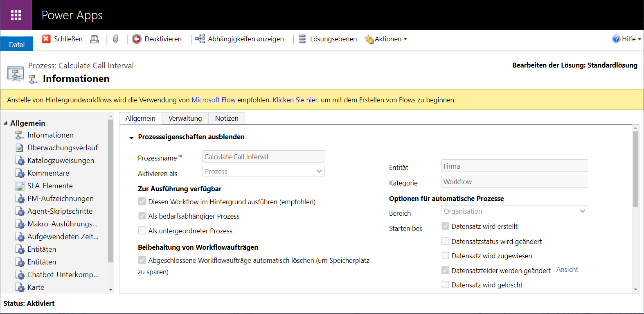
Task: Select the Überwachungsverlauf sidebar entry
Action: 63,148
